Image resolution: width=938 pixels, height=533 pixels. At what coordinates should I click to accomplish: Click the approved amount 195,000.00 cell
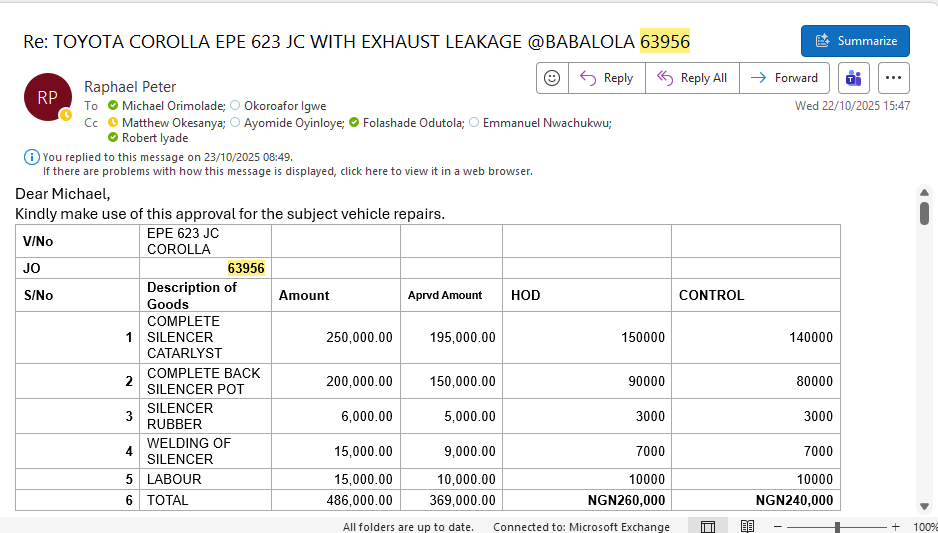click(452, 337)
